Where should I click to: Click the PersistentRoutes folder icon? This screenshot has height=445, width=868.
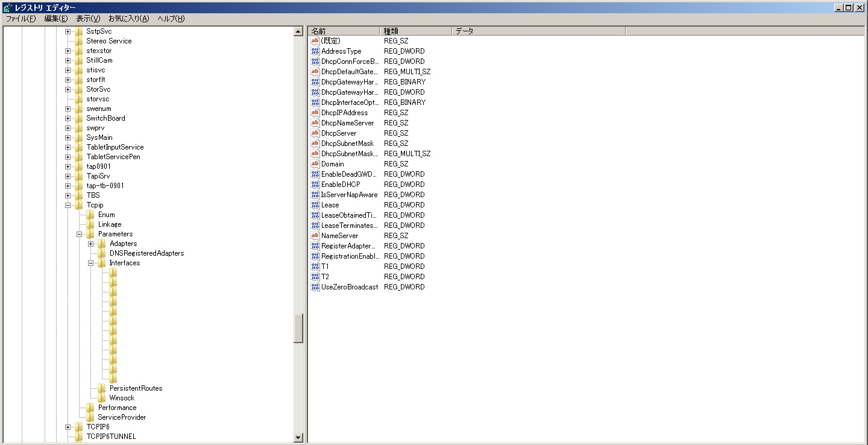102,388
